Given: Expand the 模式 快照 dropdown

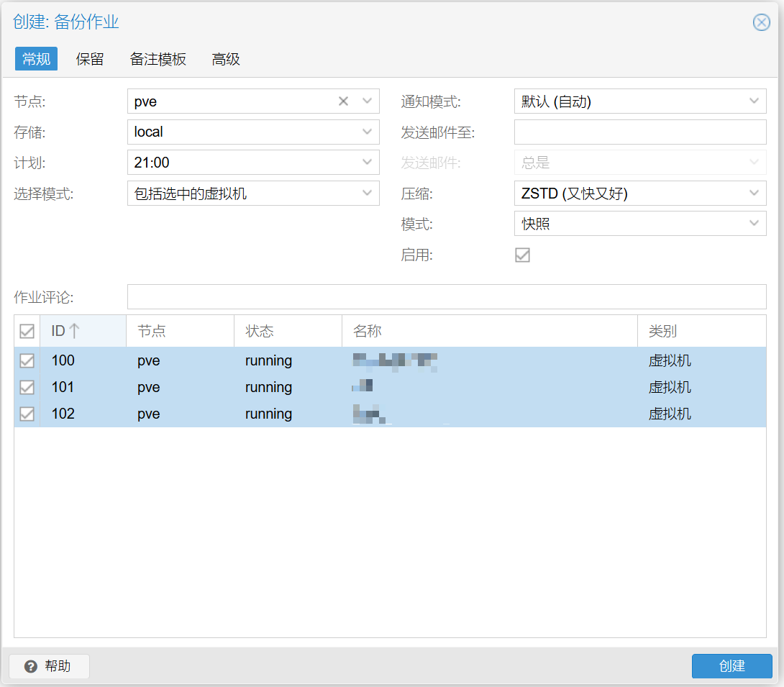Looking at the screenshot, I should coord(754,224).
